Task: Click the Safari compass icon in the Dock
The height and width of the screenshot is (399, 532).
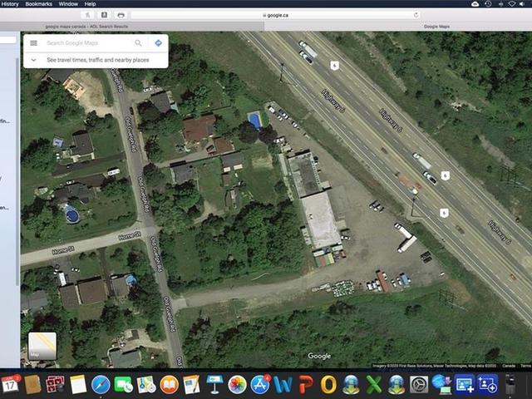Action: 101,385
